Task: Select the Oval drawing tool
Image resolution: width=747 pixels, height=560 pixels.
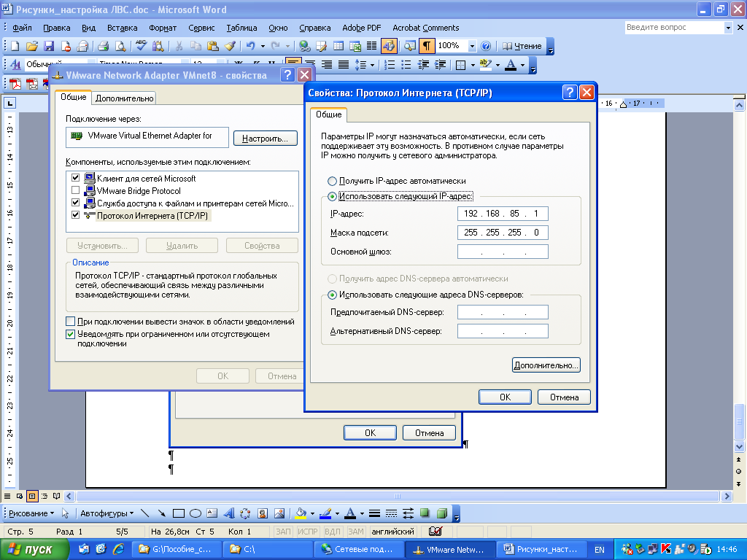Action: (x=196, y=513)
